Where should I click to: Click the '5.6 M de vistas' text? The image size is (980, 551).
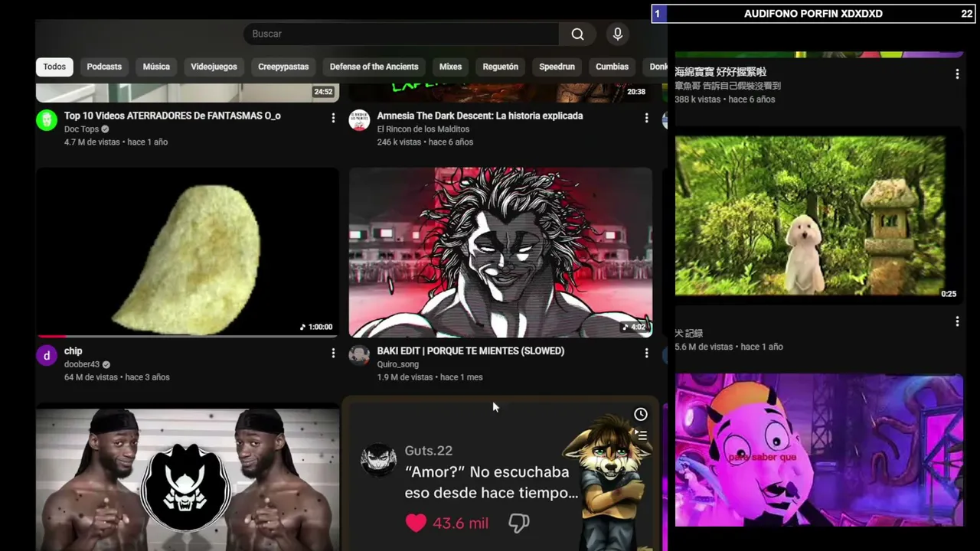pyautogui.click(x=704, y=347)
